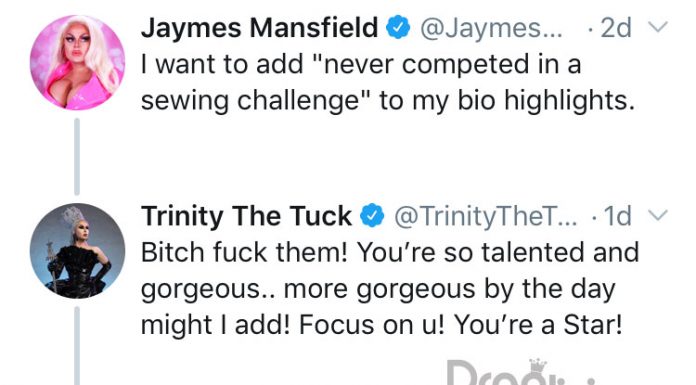Click the quoted "sewing challenge" text line
This screenshot has width=696, height=385.
388,101
